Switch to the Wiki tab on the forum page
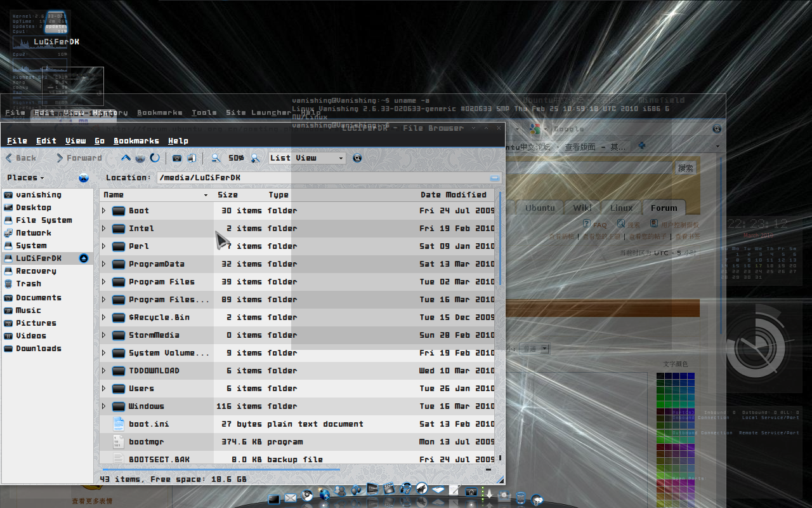This screenshot has width=812, height=508. pos(582,208)
